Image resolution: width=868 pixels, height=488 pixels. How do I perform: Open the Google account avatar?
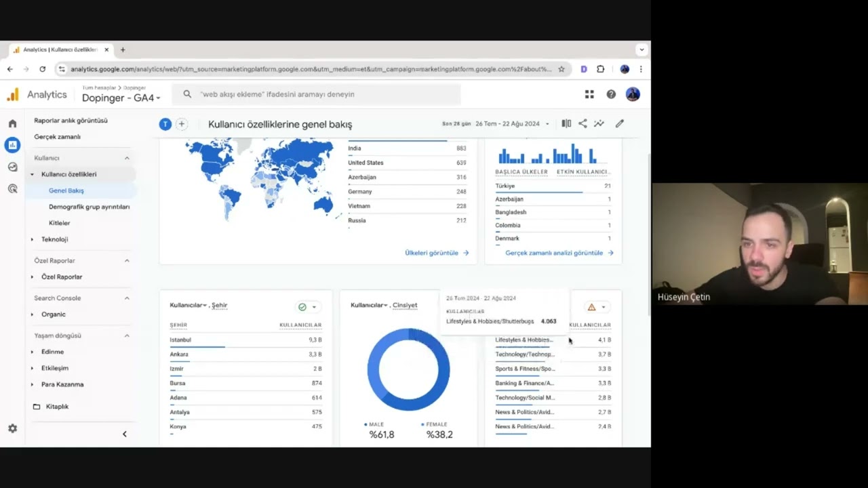click(x=633, y=94)
